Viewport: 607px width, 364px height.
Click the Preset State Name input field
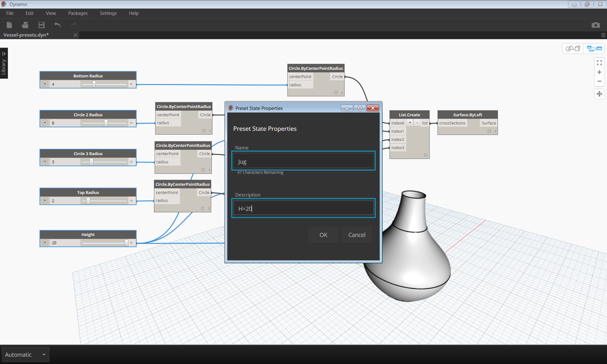point(303,161)
